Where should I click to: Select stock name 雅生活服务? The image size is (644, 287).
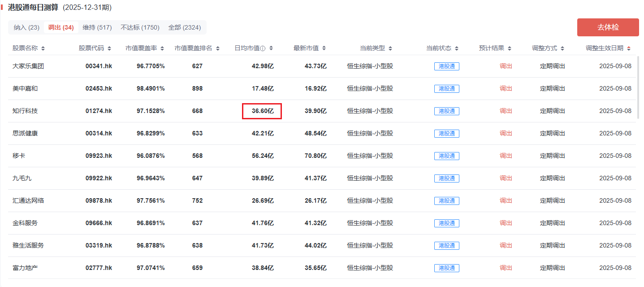click(28, 245)
